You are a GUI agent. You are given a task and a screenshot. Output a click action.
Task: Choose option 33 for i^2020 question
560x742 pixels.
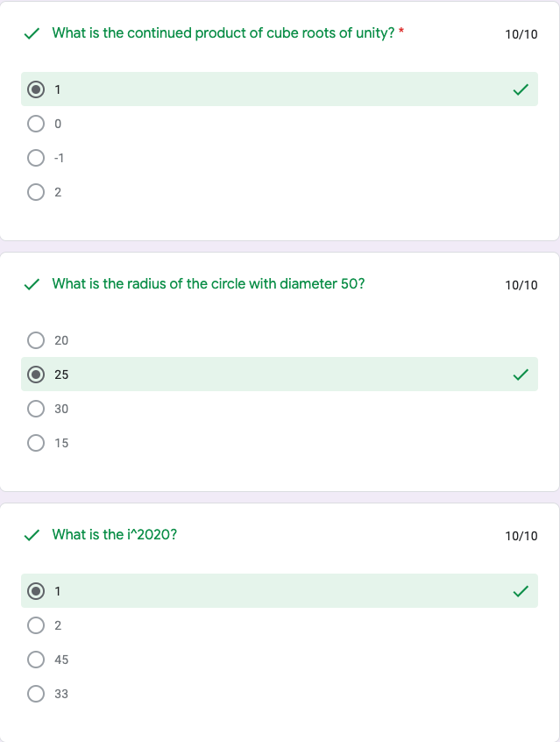(36, 694)
